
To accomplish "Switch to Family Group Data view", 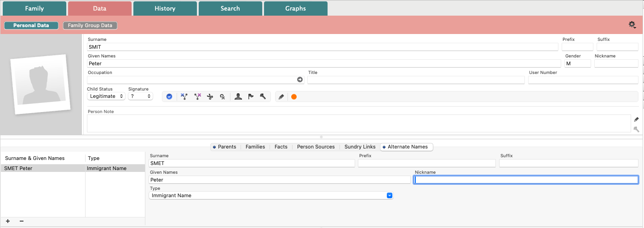I will 90,25.
